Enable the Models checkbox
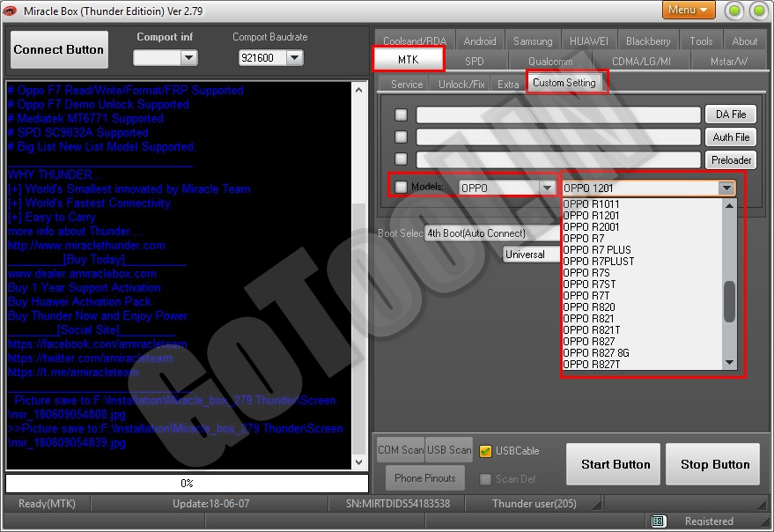Screen dimensions: 774x532 (x=402, y=188)
